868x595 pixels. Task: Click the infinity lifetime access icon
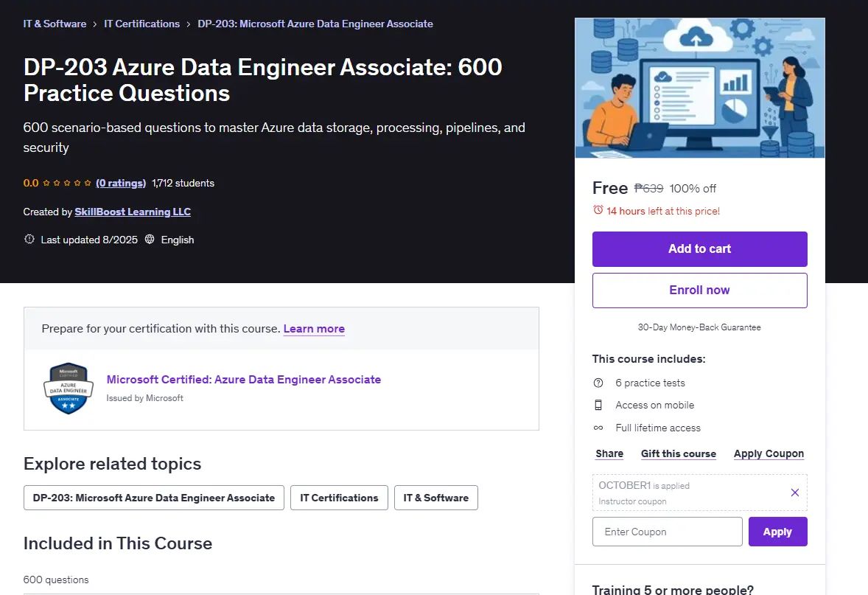[598, 428]
